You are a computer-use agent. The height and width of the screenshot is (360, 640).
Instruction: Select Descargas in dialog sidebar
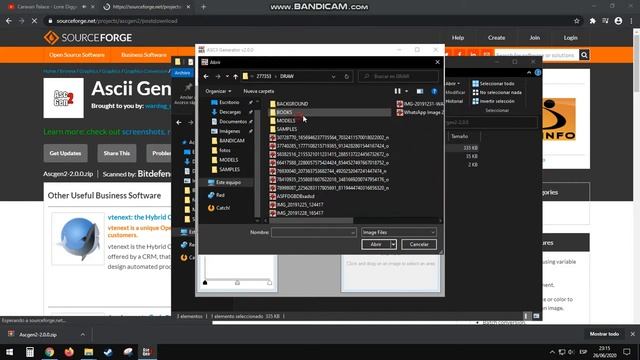(230, 112)
